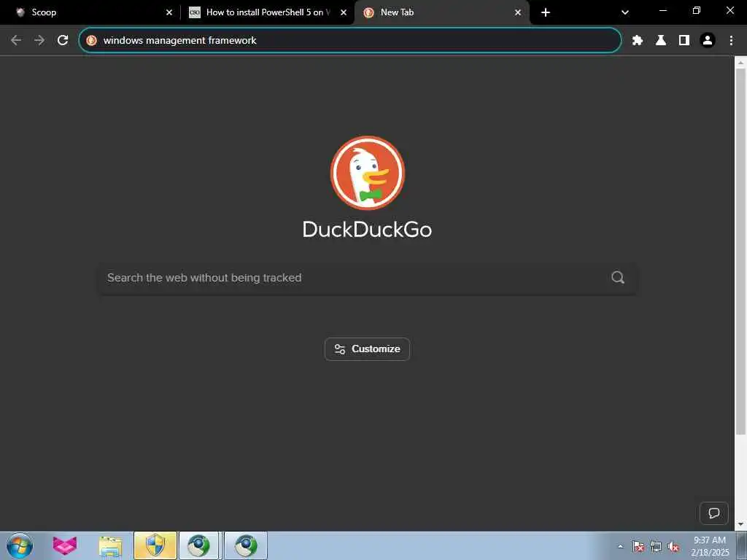Click the DuckDuckGo icon in address bar
This screenshot has height=560, width=747.
(x=91, y=41)
